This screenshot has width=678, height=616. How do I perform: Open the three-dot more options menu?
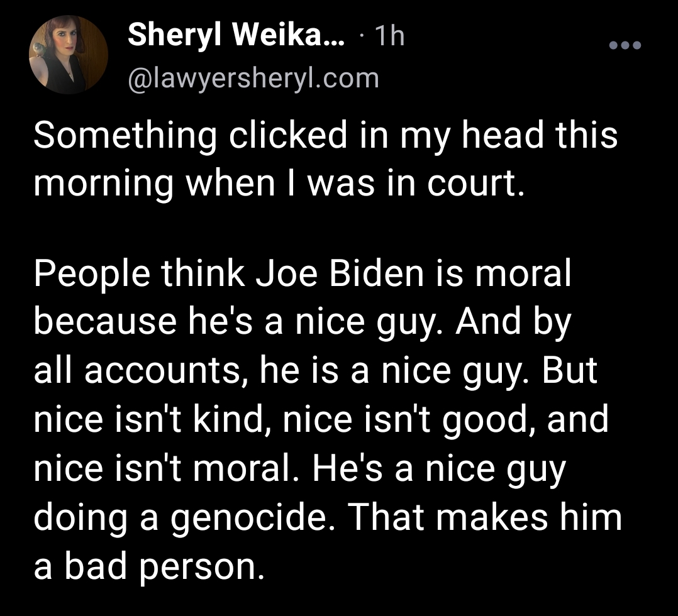coord(625,45)
